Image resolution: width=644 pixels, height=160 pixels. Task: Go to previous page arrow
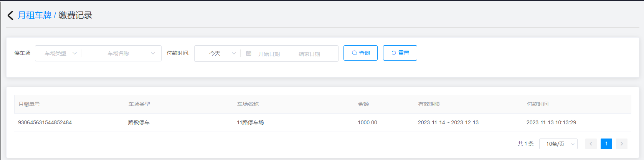(x=591, y=144)
